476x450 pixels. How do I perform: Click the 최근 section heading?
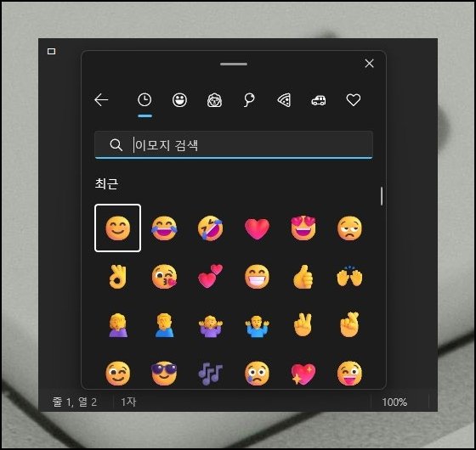tap(106, 183)
